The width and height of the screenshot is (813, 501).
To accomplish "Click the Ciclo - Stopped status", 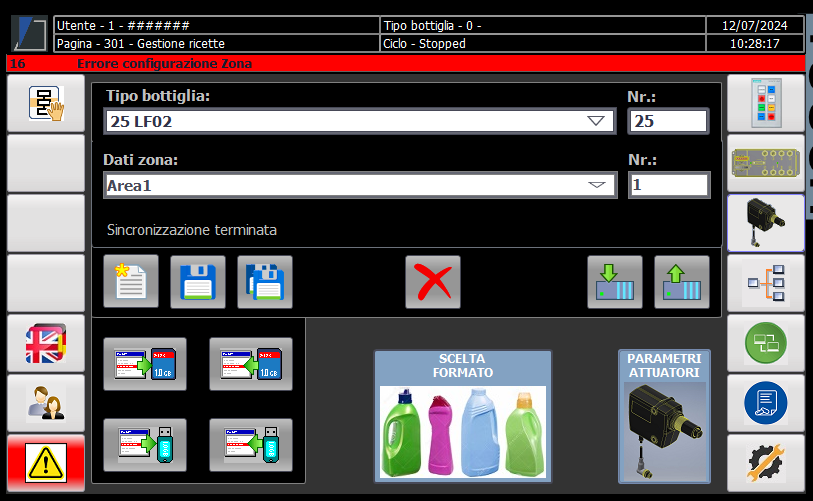I will click(424, 44).
